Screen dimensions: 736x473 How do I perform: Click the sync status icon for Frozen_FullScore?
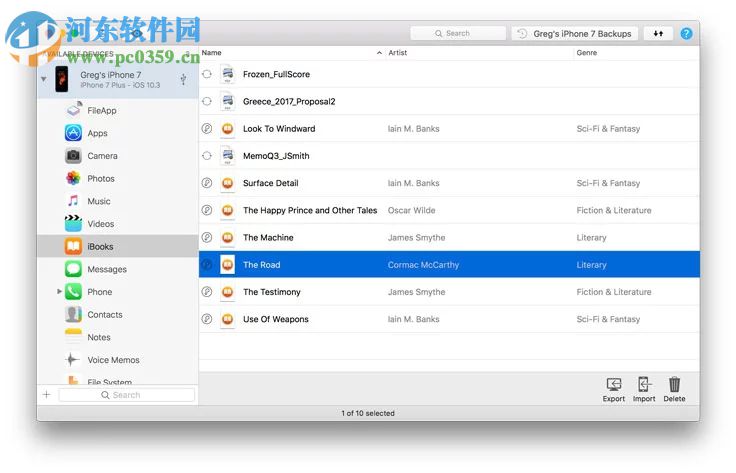click(207, 74)
